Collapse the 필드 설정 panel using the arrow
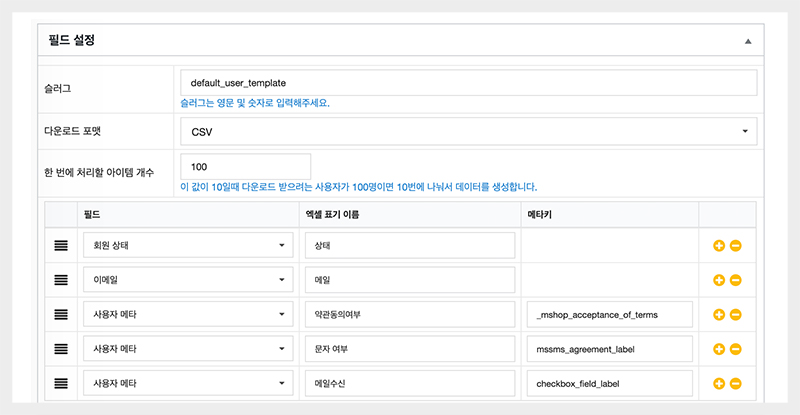The height and width of the screenshot is (415, 800). pos(748,41)
